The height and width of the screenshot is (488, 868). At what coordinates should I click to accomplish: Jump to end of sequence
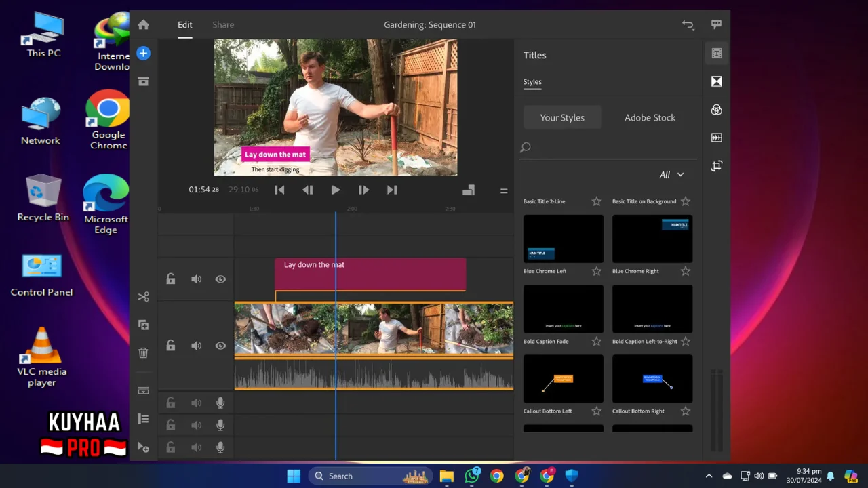tap(392, 190)
